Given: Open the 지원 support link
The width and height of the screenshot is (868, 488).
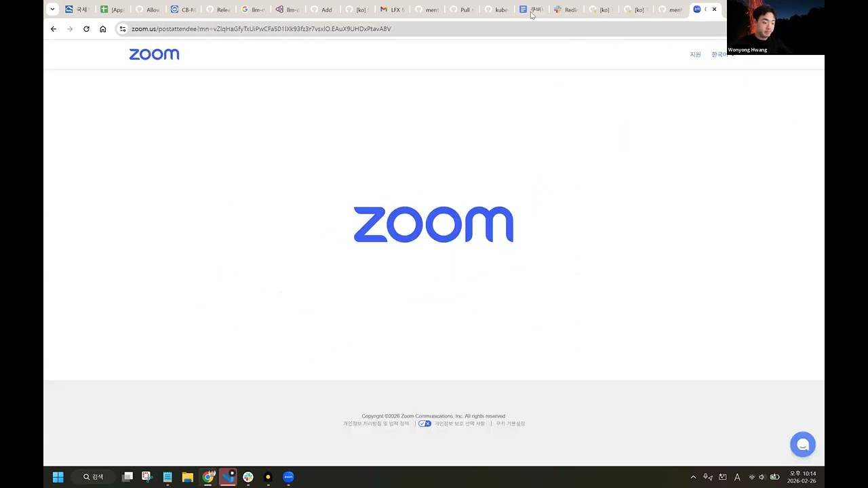Looking at the screenshot, I should point(695,54).
